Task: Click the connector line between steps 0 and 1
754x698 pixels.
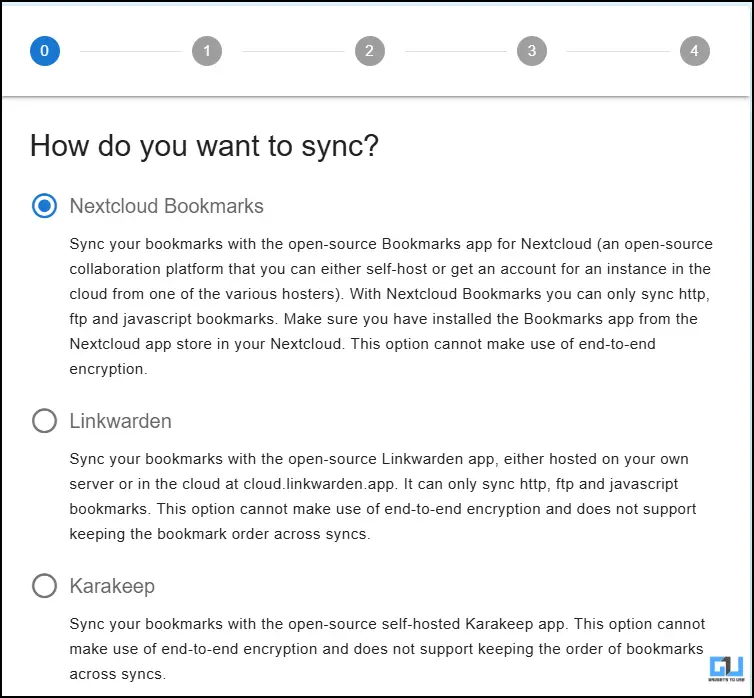Action: (127, 51)
